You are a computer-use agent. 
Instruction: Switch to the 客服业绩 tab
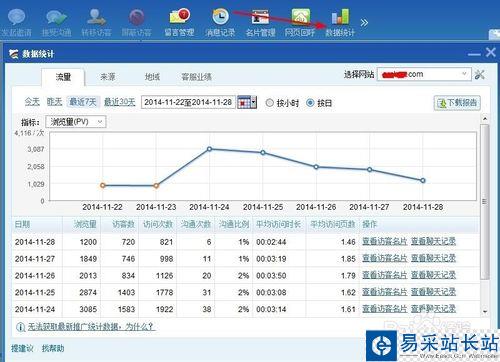[x=196, y=77]
